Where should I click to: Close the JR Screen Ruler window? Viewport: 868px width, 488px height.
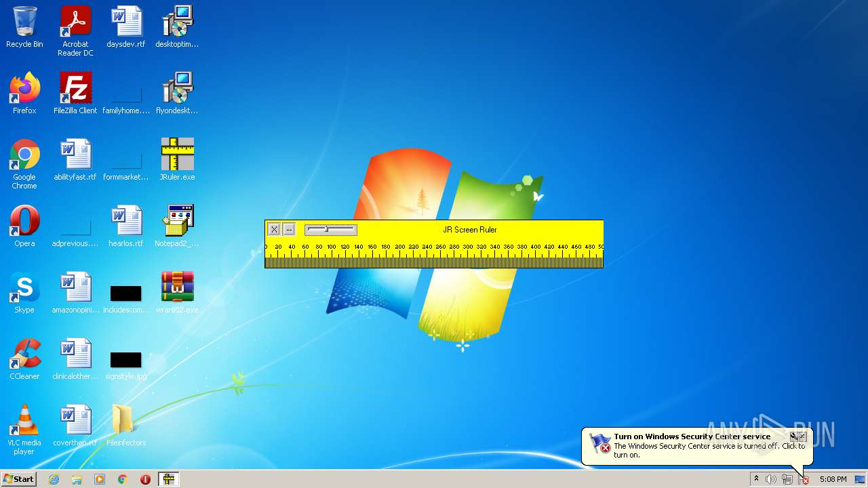pyautogui.click(x=274, y=230)
